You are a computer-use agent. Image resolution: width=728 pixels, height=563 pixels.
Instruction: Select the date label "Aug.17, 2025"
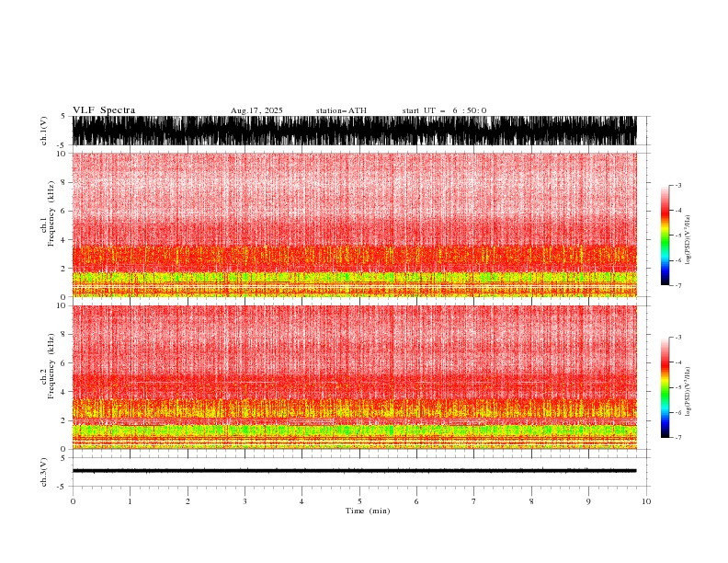point(256,110)
